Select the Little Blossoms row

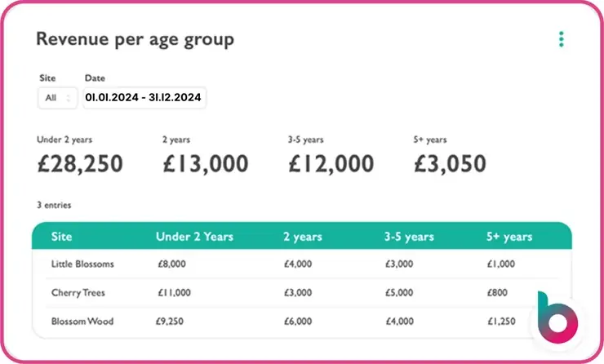pos(82,264)
